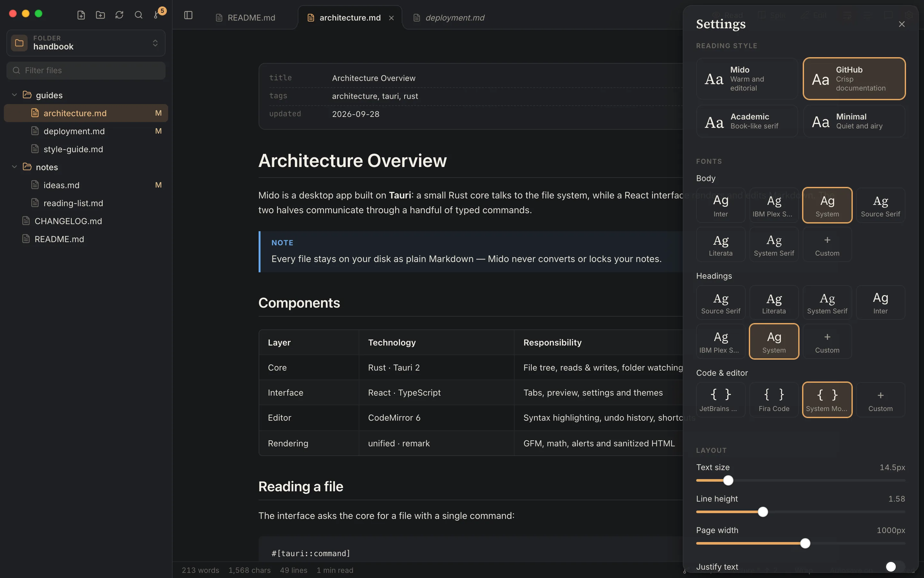Screen dimensions: 924x578
Task: Set headings font to IBM Plex
Action: pos(721,341)
